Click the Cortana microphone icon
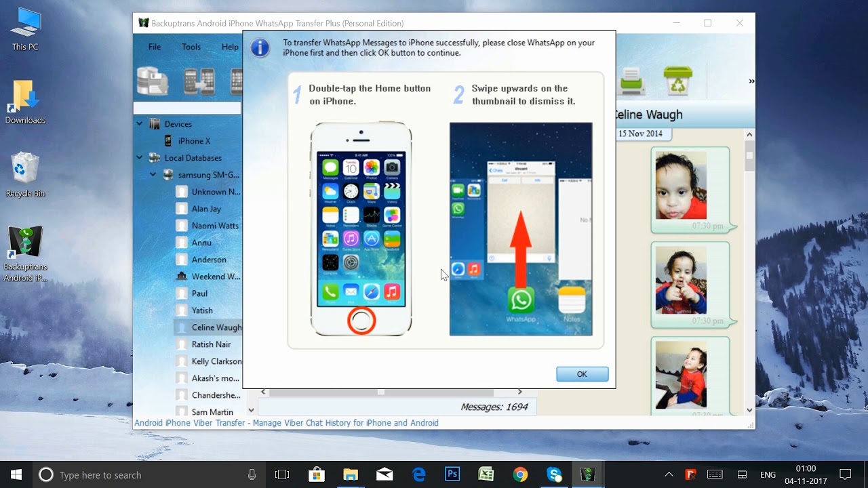The height and width of the screenshot is (488, 868). coord(252,475)
